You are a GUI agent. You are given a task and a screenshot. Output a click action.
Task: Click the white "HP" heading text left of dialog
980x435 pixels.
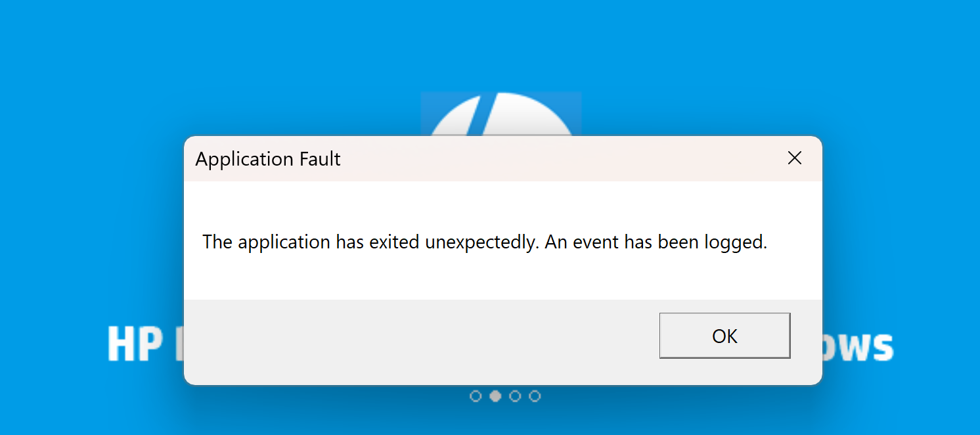135,344
